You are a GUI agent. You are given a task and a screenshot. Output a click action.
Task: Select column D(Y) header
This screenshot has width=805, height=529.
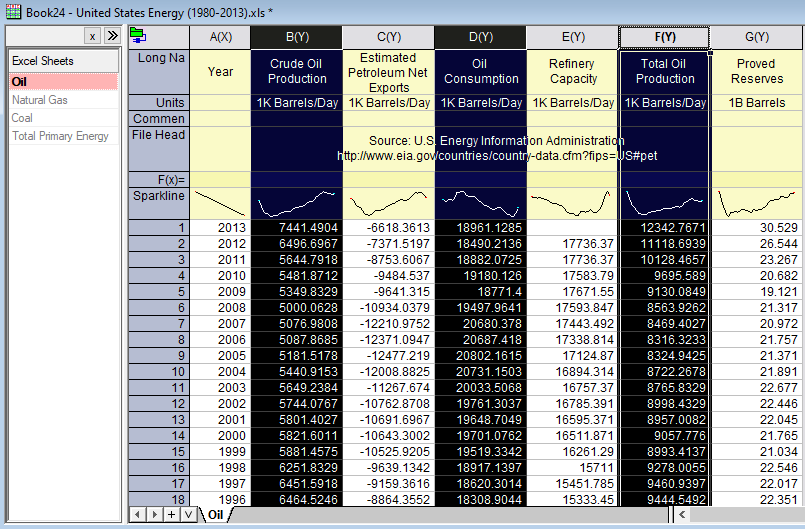pos(481,37)
